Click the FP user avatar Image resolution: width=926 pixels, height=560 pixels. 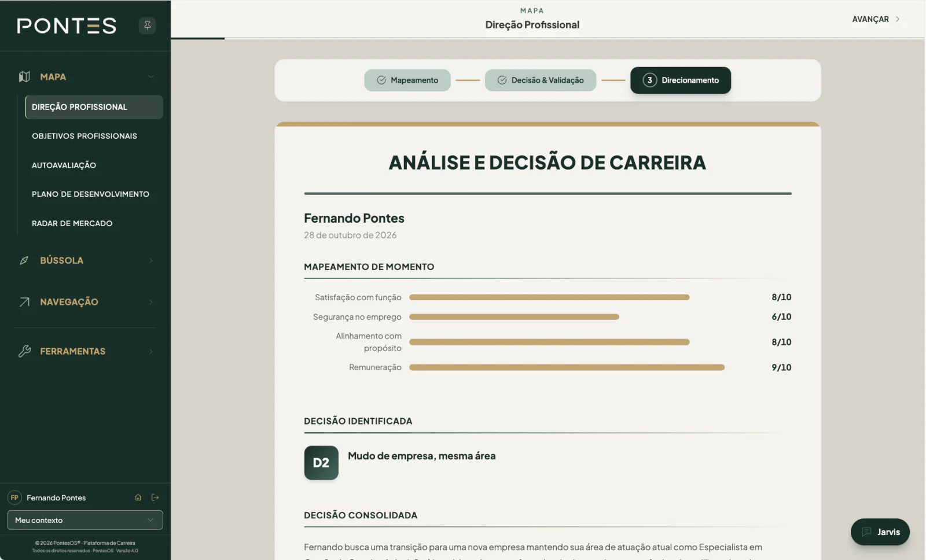coord(14,498)
